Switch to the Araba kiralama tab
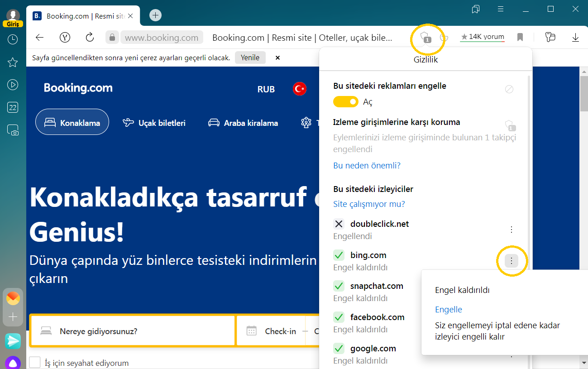 243,123
